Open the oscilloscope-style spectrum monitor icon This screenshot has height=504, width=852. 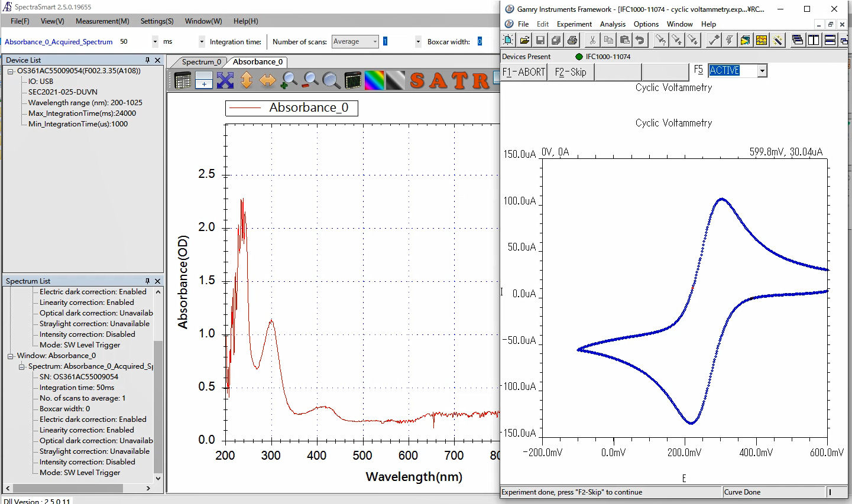tap(353, 80)
